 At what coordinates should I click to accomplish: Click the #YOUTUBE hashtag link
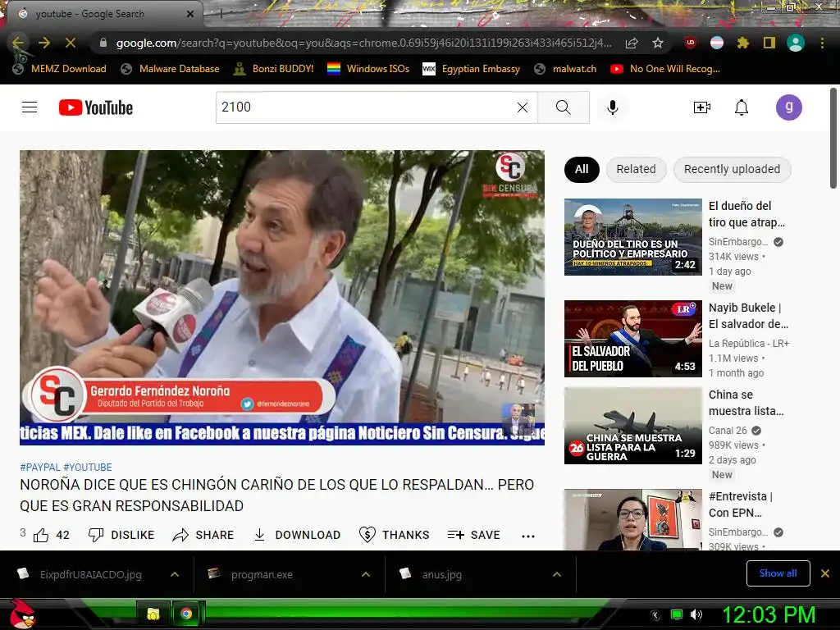pos(88,467)
